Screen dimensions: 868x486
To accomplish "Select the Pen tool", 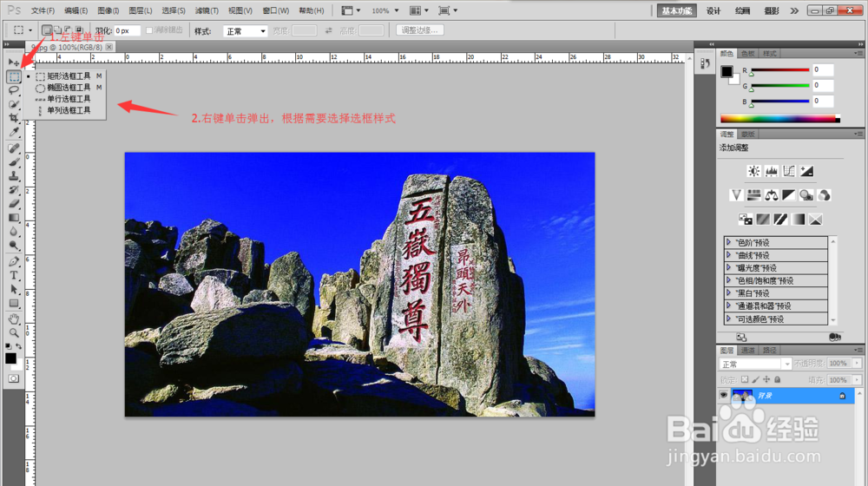I will coord(14,261).
